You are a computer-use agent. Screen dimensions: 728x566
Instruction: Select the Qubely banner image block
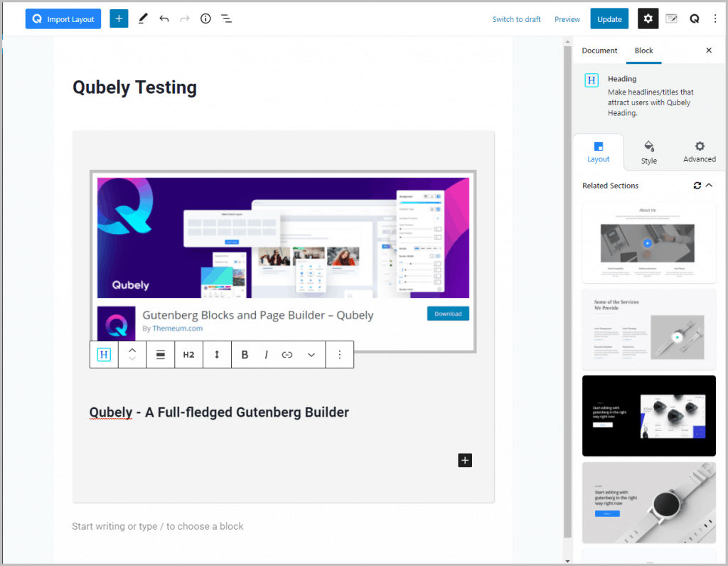tap(283, 262)
